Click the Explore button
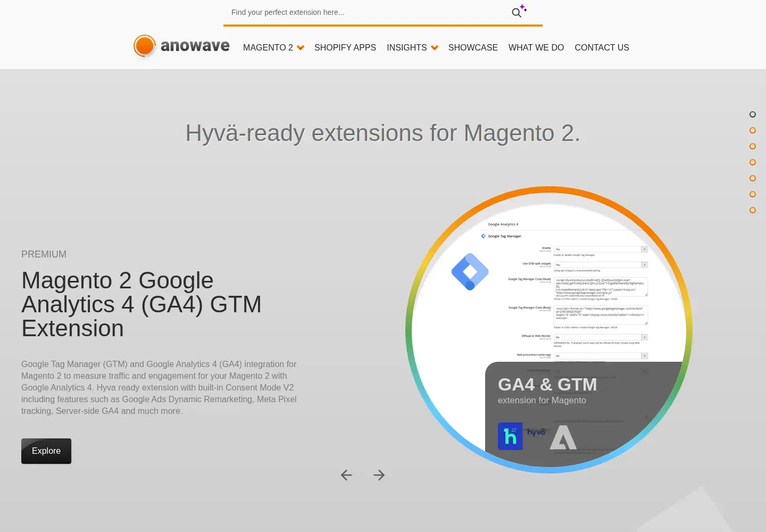766x532 pixels. (x=46, y=451)
